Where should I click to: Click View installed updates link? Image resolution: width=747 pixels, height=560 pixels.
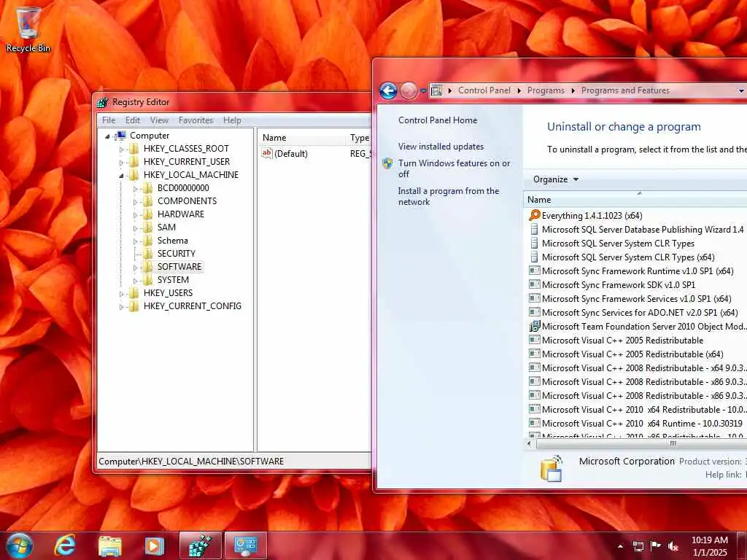(441, 147)
